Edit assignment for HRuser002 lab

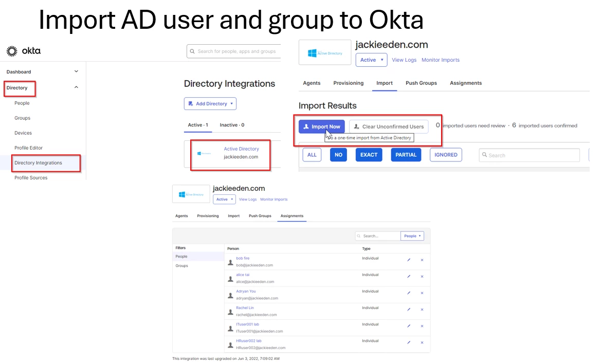(x=409, y=342)
